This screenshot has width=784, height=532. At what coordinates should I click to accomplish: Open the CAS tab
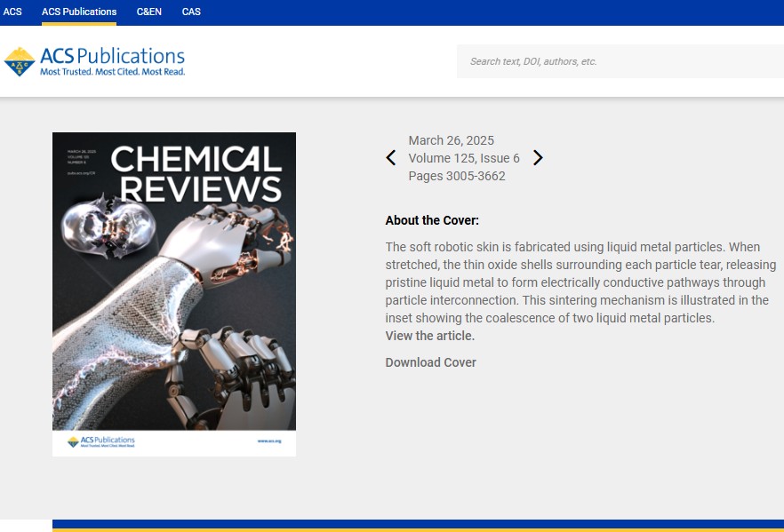191,12
